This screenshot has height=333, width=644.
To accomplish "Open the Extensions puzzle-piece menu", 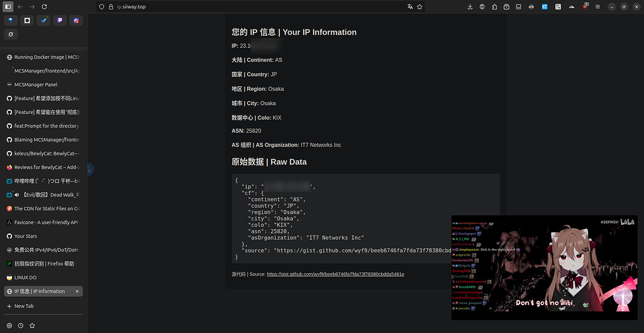I will 494,6.
